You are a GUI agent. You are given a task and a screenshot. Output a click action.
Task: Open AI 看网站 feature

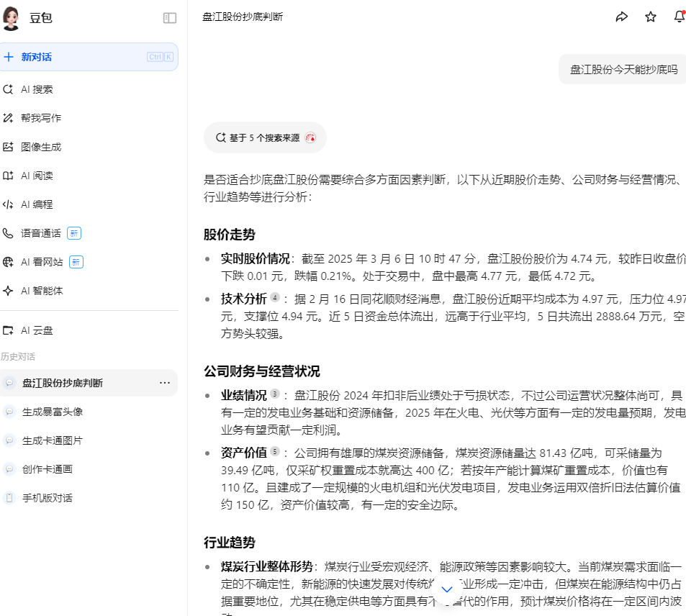pyautogui.click(x=42, y=262)
